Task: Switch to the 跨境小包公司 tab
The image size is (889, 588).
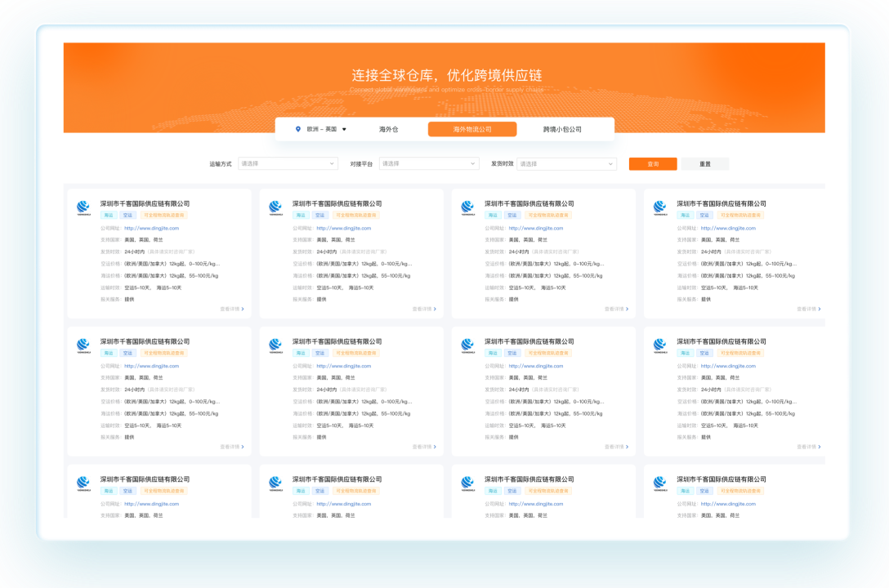Action: click(x=562, y=129)
